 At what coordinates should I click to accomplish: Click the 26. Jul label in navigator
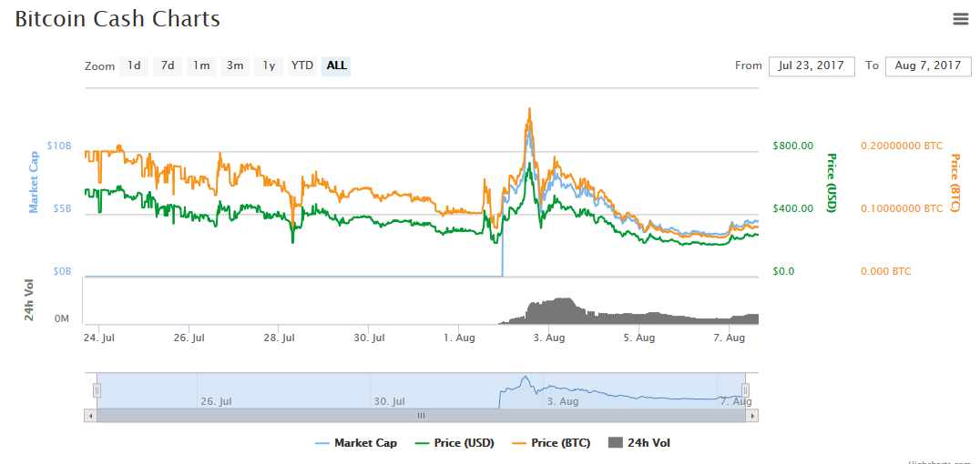tap(216, 401)
